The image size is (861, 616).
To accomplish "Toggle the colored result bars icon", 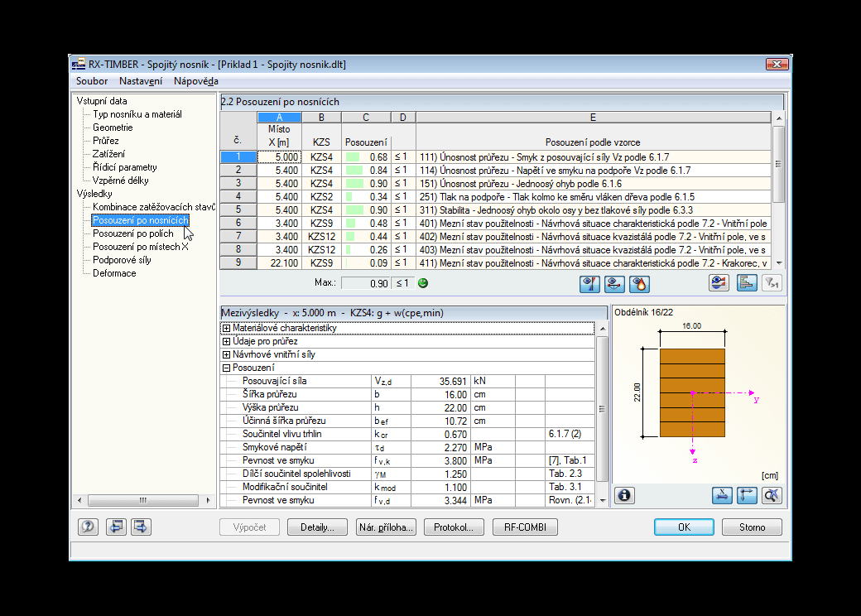I will click(747, 283).
